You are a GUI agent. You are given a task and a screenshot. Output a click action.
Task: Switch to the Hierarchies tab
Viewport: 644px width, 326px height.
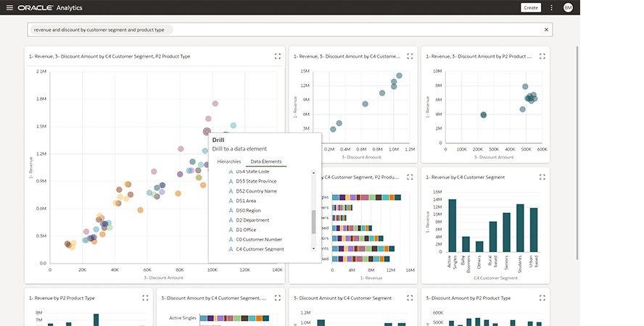228,162
